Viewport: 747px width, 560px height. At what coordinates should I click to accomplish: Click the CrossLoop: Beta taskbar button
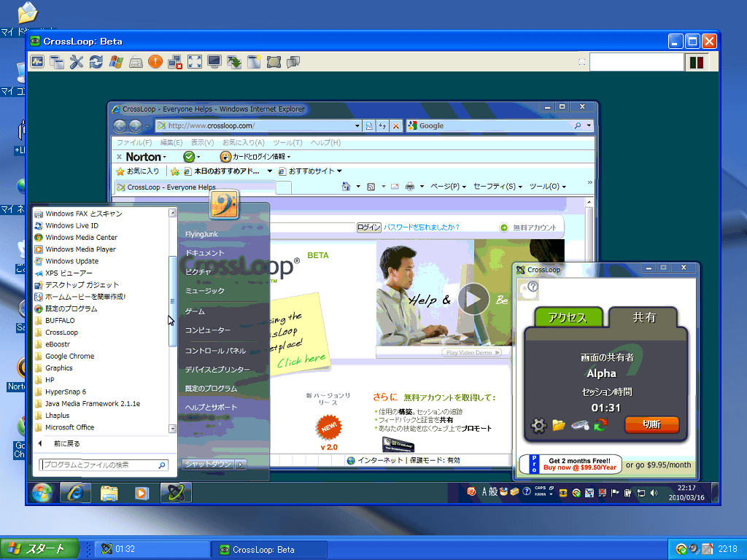click(x=269, y=550)
